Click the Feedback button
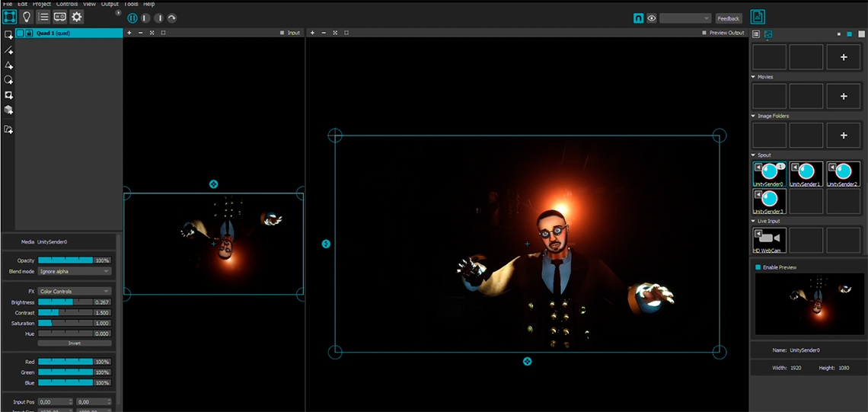Viewport: 868px width, 412px height. pyautogui.click(x=729, y=18)
